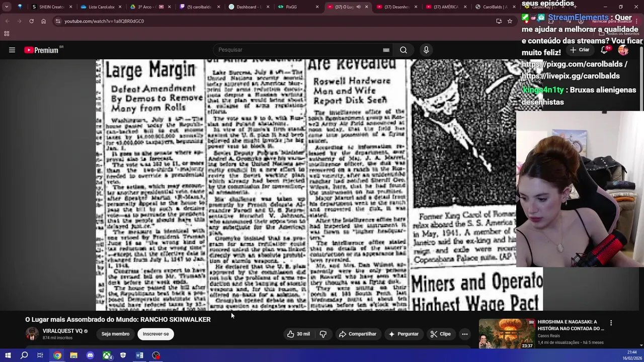Mute the playing YouTube tab speaker icon

pos(358,7)
